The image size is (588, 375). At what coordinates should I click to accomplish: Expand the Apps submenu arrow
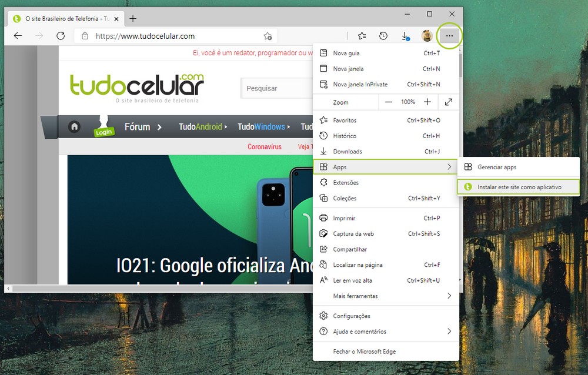449,167
